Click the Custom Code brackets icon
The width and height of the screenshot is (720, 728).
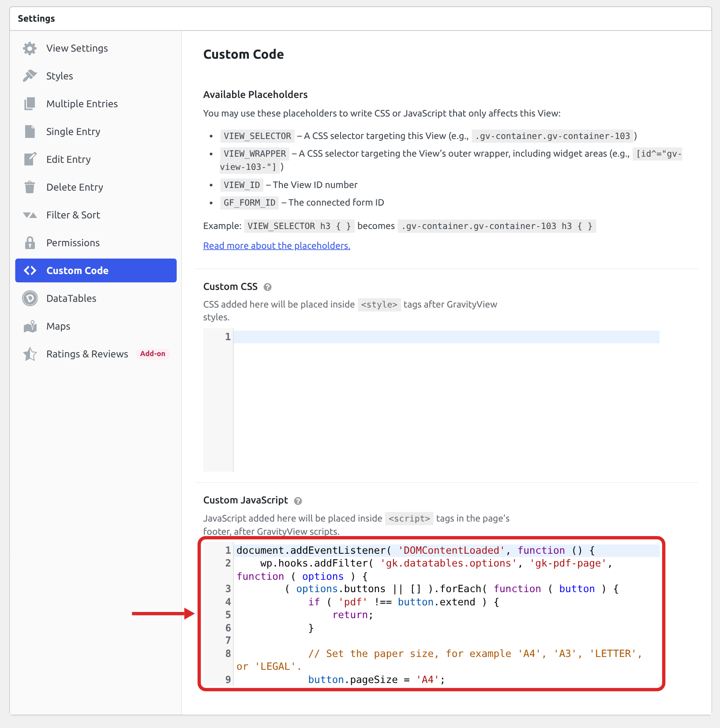tap(30, 270)
